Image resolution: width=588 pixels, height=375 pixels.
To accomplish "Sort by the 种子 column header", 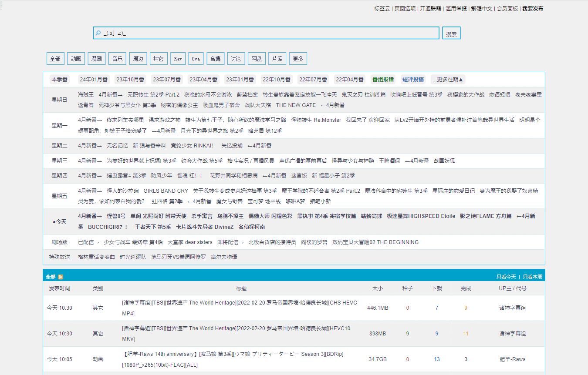I will point(408,288).
